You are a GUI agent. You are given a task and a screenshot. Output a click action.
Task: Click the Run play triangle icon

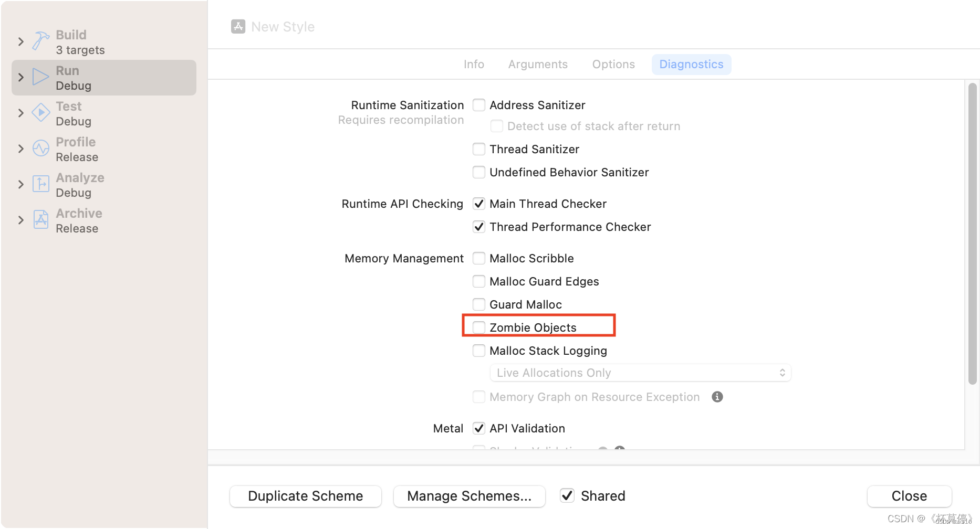coord(41,77)
